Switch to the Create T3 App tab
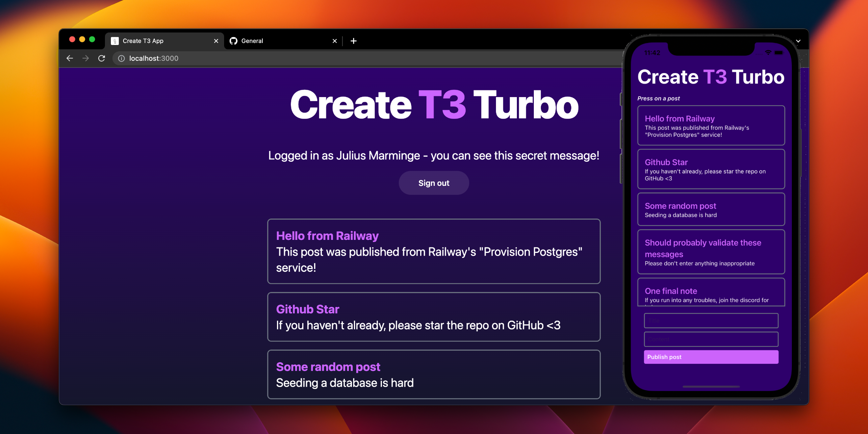 coord(158,41)
